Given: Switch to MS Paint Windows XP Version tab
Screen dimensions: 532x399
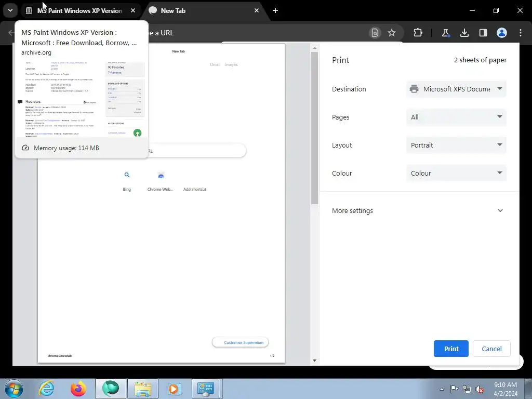Looking at the screenshot, I should tap(79, 10).
